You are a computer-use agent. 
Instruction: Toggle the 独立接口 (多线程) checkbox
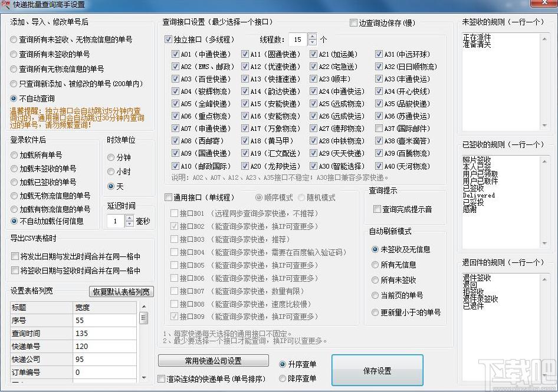coord(169,40)
